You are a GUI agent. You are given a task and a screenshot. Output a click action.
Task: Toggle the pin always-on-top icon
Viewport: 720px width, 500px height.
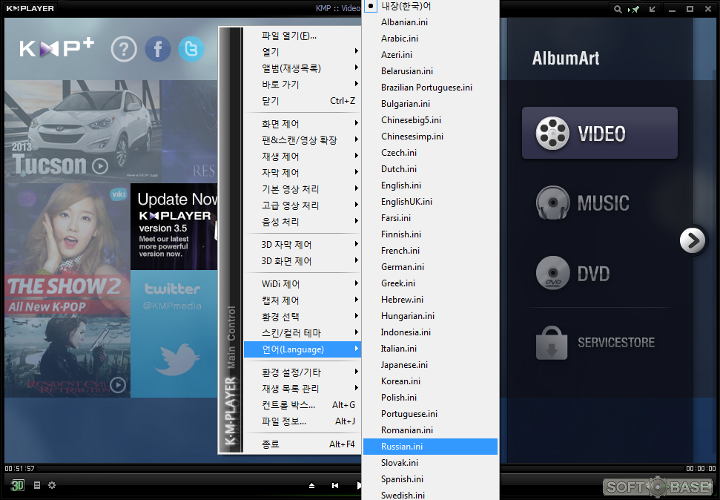pos(634,9)
